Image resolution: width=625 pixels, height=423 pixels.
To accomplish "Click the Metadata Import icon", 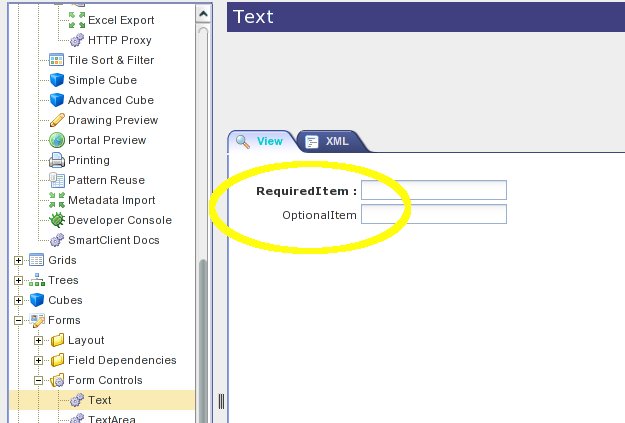I will tap(57, 200).
